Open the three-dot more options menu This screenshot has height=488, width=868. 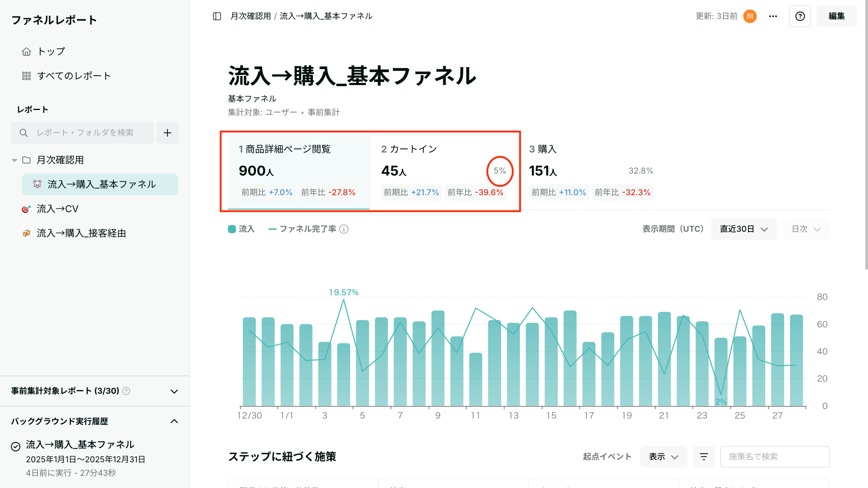tap(773, 16)
